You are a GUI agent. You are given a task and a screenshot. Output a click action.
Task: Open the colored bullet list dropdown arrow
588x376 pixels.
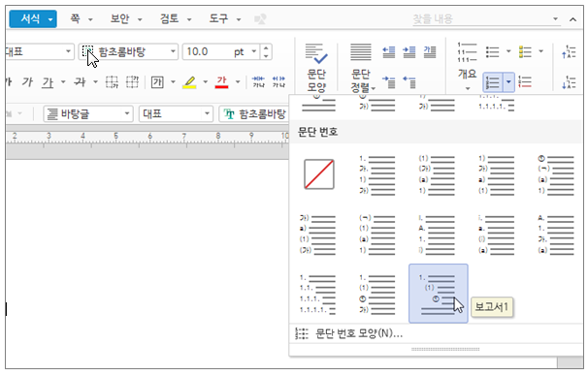point(540,51)
